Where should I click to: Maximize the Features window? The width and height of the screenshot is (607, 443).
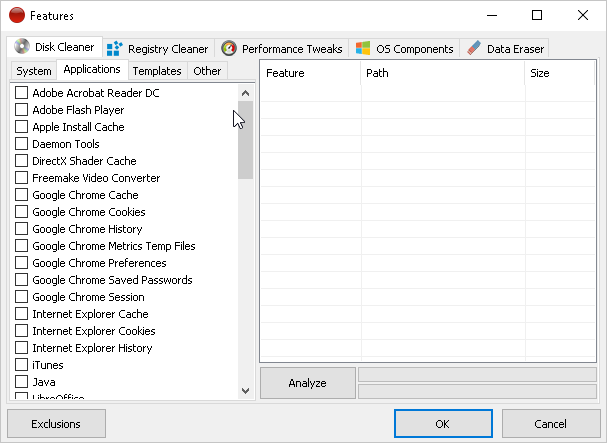point(537,15)
